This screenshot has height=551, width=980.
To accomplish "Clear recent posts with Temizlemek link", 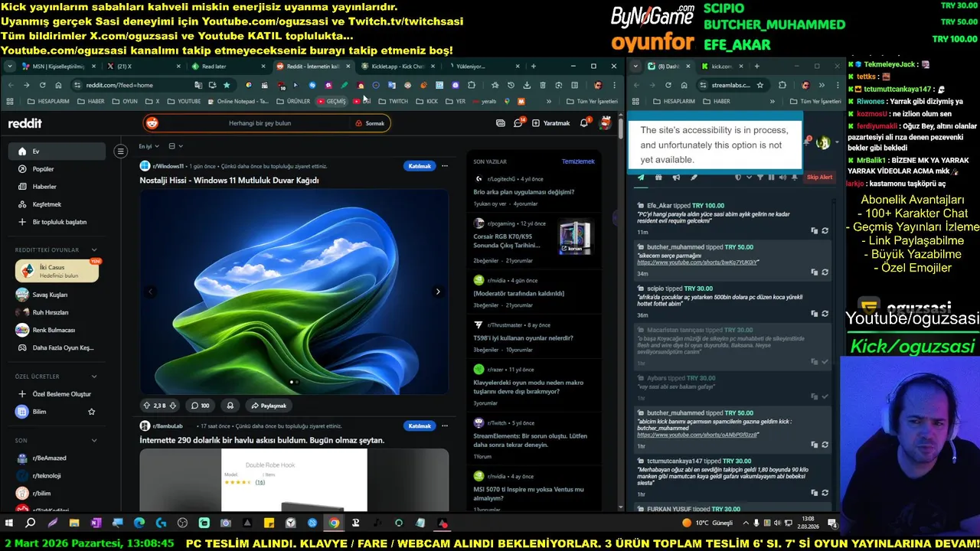I will (578, 161).
